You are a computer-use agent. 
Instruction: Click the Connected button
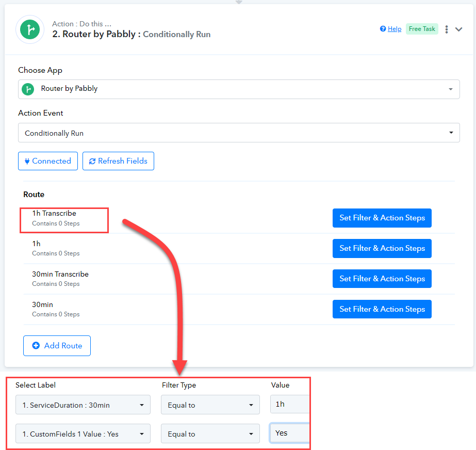[x=48, y=161]
